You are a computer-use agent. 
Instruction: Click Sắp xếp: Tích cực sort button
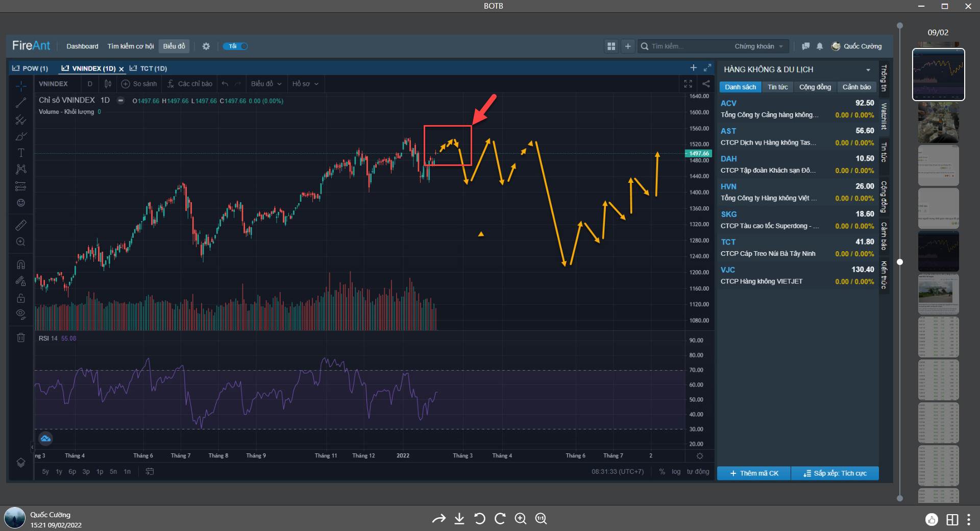coord(835,473)
